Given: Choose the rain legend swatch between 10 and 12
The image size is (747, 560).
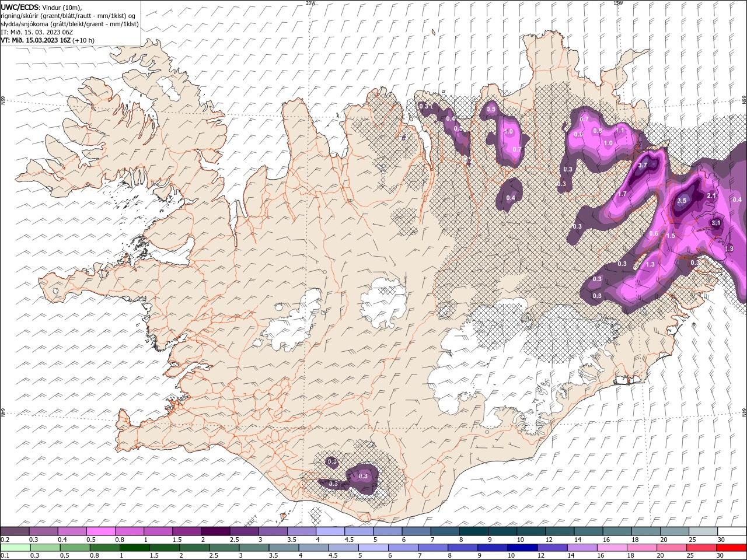Looking at the screenshot, I should [x=523, y=548].
